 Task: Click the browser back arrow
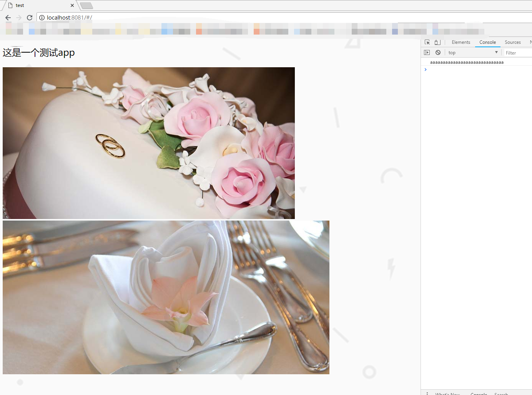tap(8, 18)
